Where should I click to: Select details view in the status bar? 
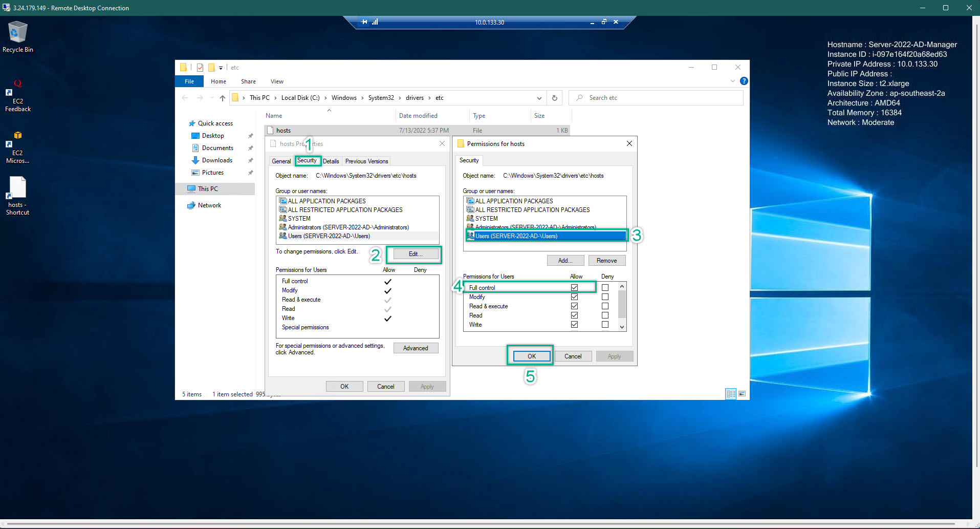point(731,394)
